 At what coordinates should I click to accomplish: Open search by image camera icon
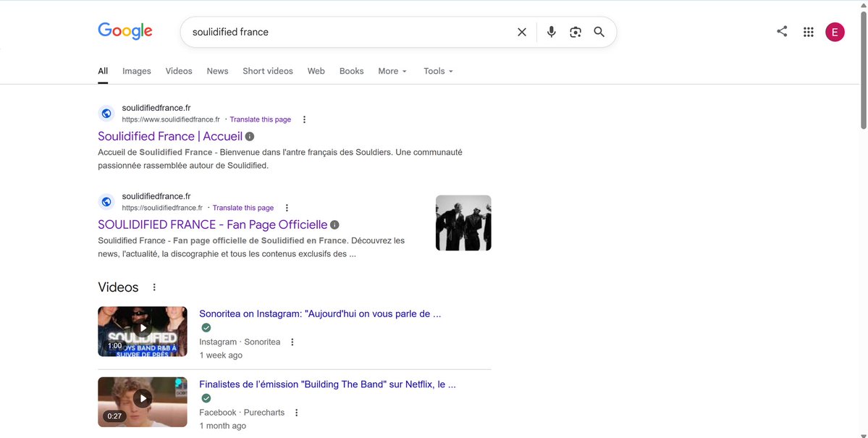point(575,32)
